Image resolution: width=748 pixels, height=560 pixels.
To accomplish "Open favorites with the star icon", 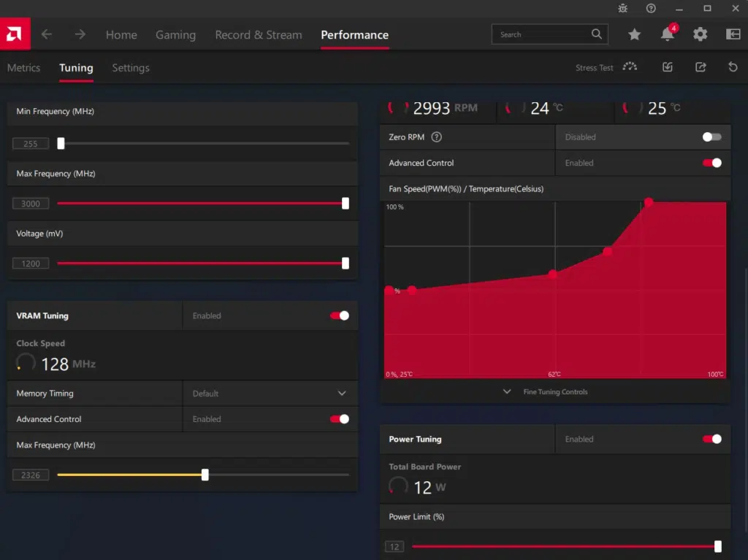I will point(634,34).
